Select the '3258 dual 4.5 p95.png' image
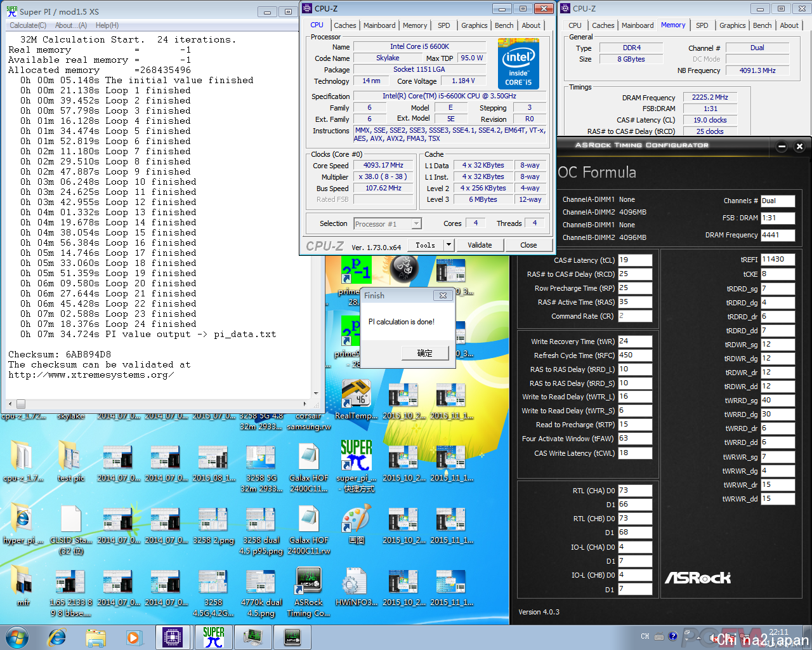The height and width of the screenshot is (650, 812). pyautogui.click(x=261, y=530)
